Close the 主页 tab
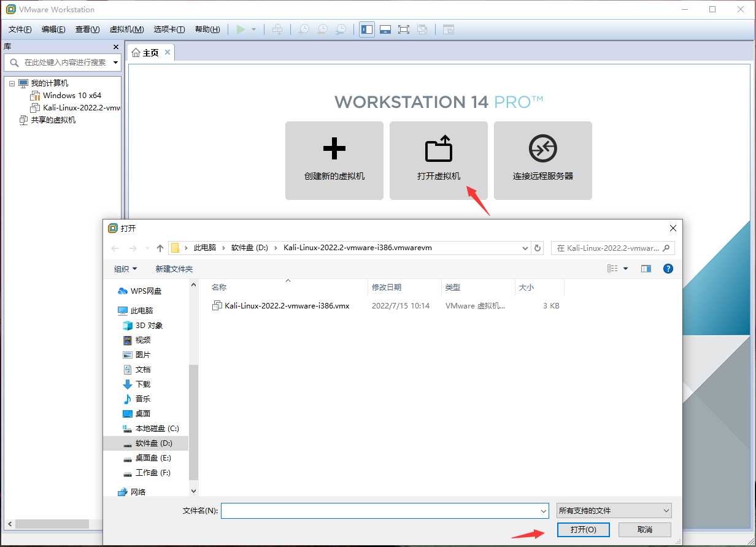The height and width of the screenshot is (547, 756). click(x=167, y=53)
